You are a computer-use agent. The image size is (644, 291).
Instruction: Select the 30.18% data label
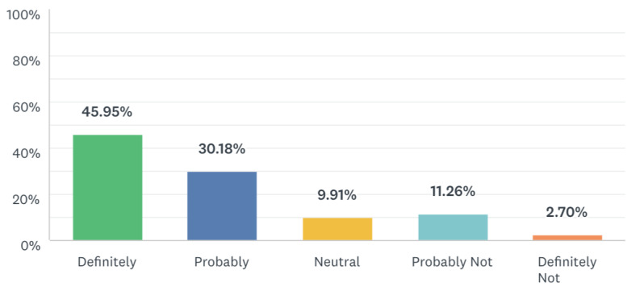coord(222,148)
